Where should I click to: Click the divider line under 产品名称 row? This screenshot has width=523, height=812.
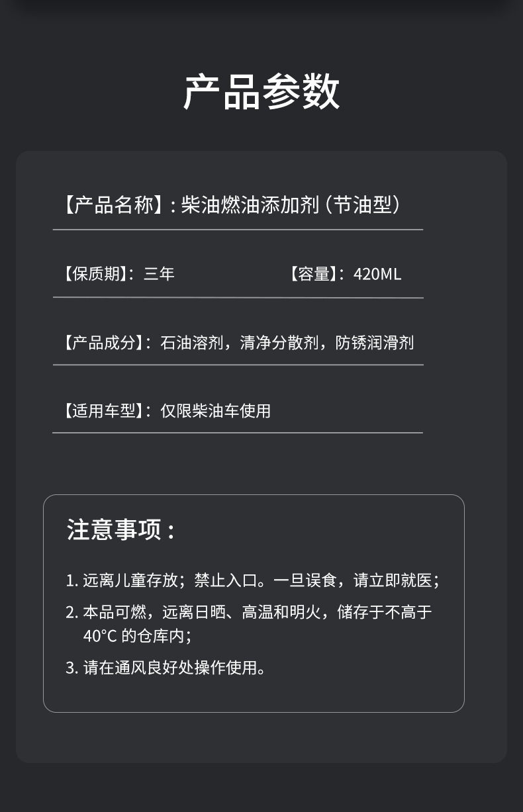[x=238, y=230]
